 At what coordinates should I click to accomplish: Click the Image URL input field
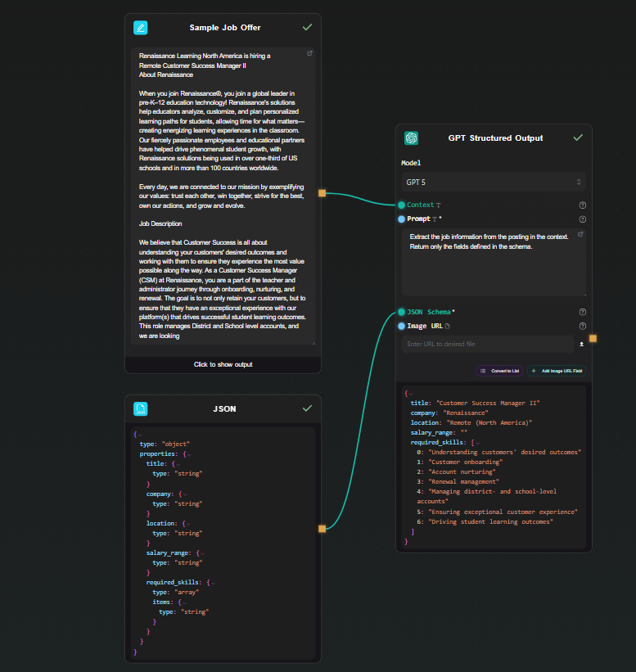click(x=488, y=344)
